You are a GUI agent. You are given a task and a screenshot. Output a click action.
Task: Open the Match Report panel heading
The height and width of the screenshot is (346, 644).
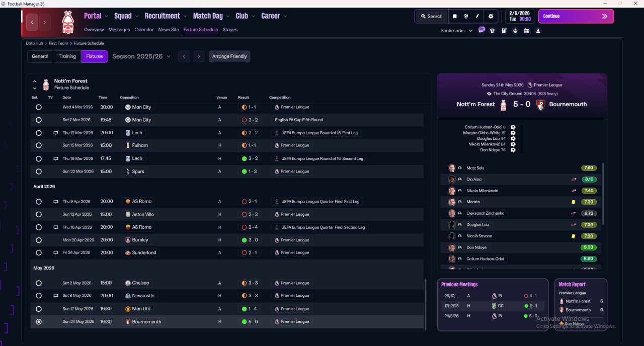pos(572,285)
